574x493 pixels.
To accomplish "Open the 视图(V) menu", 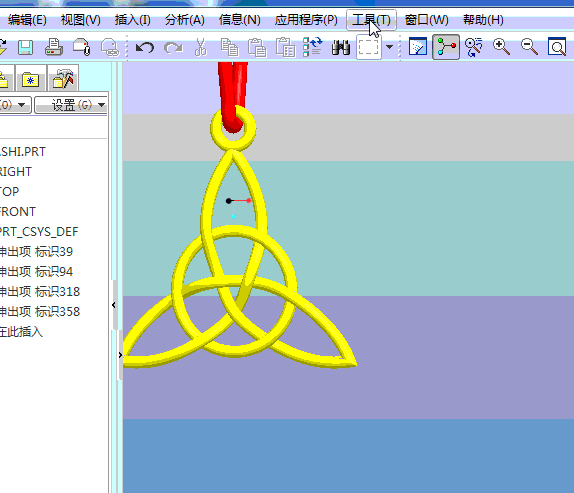I will tap(81, 20).
